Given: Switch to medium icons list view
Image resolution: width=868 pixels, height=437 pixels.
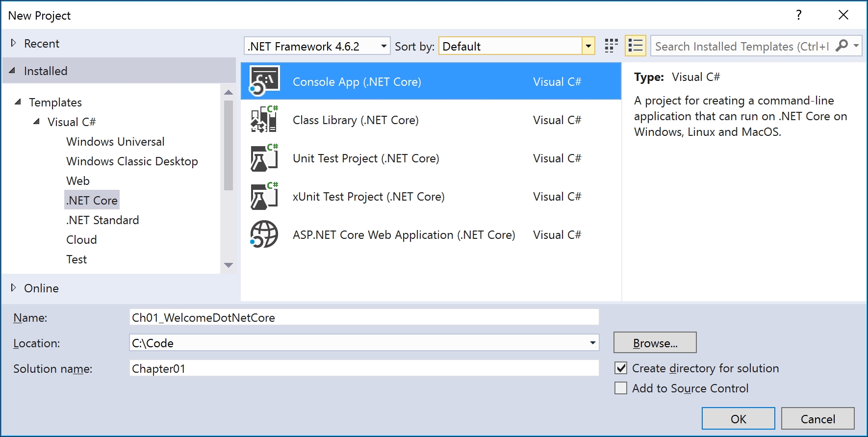Looking at the screenshot, I should (x=636, y=46).
